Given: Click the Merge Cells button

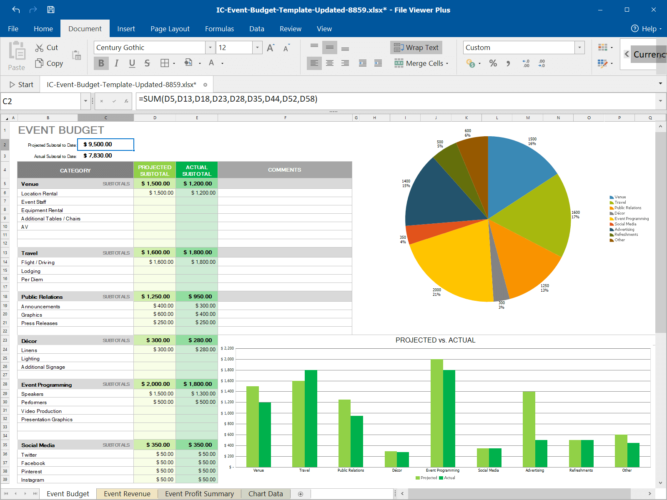Looking at the screenshot, I should tap(420, 63).
